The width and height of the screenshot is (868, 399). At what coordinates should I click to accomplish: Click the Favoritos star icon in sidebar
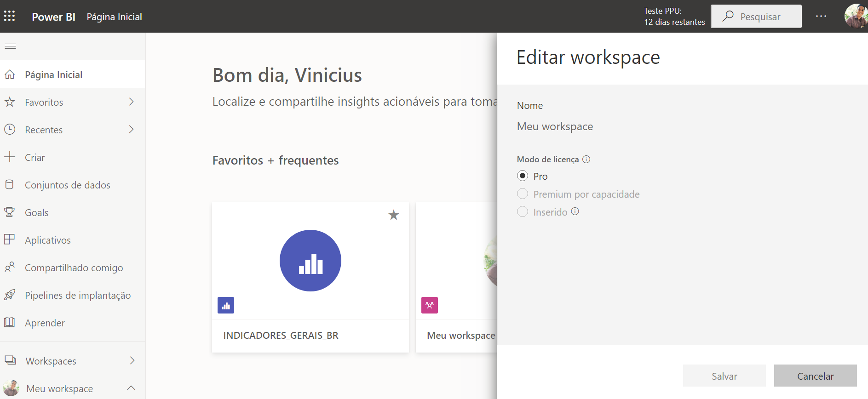pyautogui.click(x=10, y=102)
